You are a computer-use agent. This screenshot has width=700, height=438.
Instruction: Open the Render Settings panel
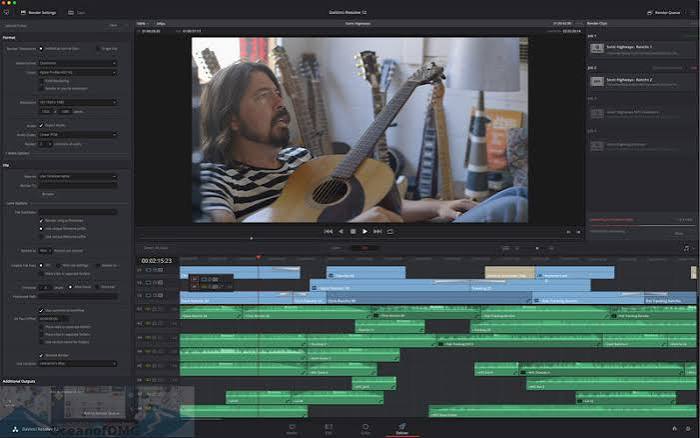pos(38,13)
